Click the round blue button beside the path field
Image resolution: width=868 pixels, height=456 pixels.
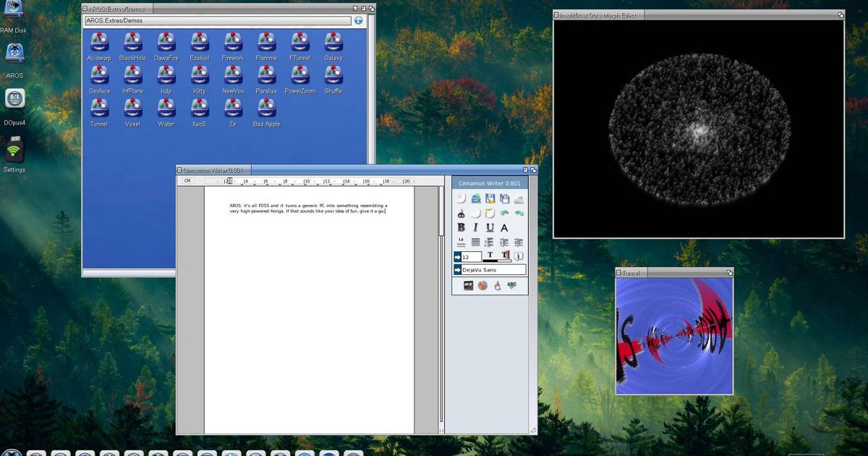click(359, 20)
